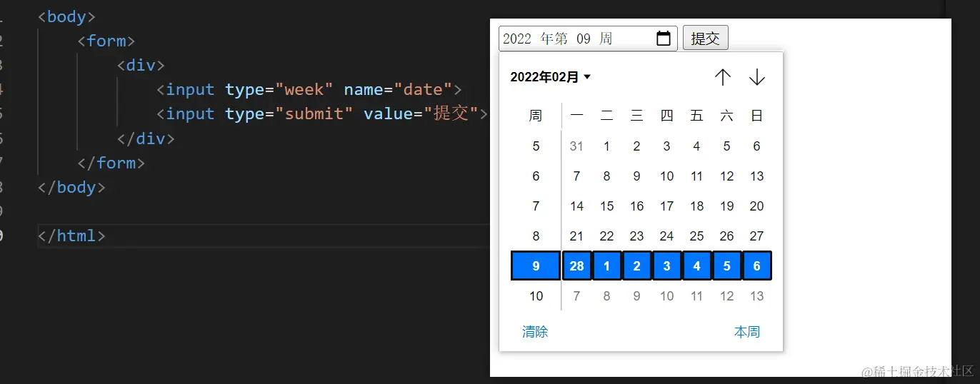980x384 pixels.
Task: Pick date 24 in the calendar
Action: (667, 236)
